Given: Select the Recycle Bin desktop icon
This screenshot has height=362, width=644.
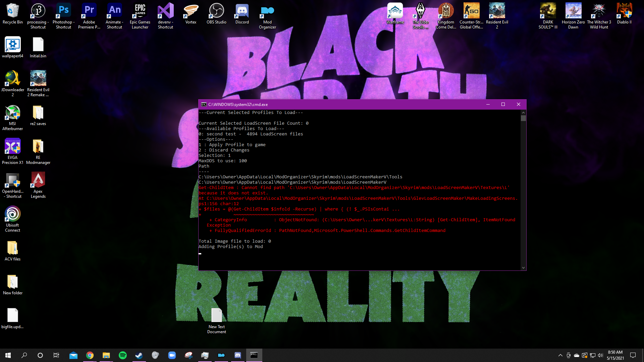Looking at the screenshot, I should [x=13, y=14].
